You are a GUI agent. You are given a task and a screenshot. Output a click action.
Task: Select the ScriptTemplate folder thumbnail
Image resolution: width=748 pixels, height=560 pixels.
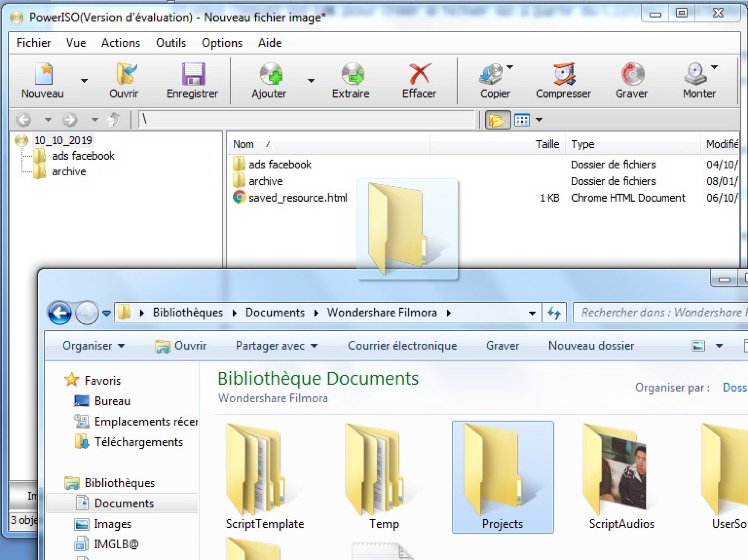click(265, 477)
